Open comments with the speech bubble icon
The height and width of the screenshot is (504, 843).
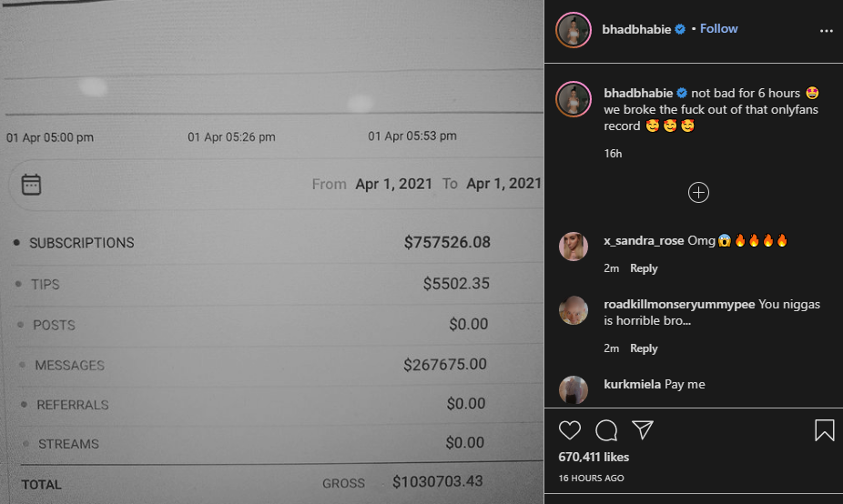tap(606, 430)
